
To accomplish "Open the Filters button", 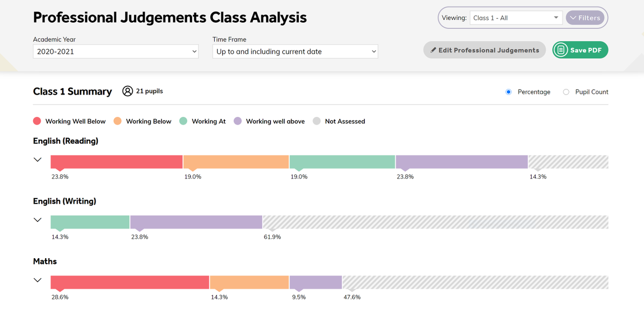I will point(585,18).
